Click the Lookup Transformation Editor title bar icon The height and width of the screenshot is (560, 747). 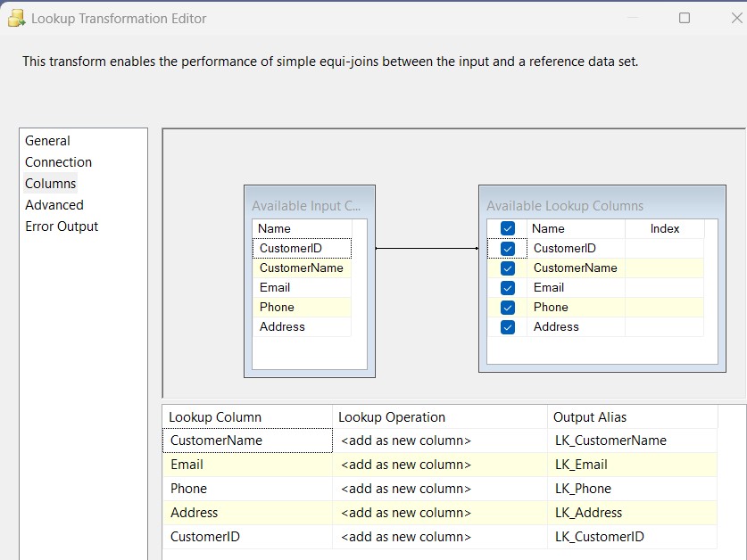15,17
